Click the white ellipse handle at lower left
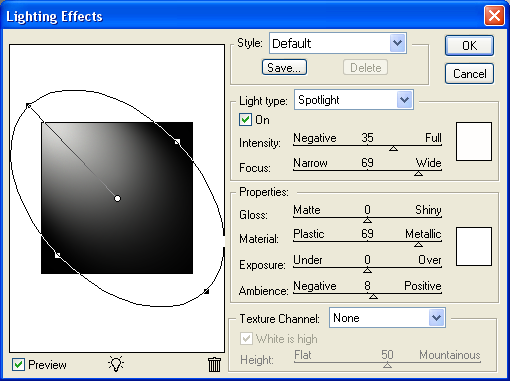 (x=58, y=255)
